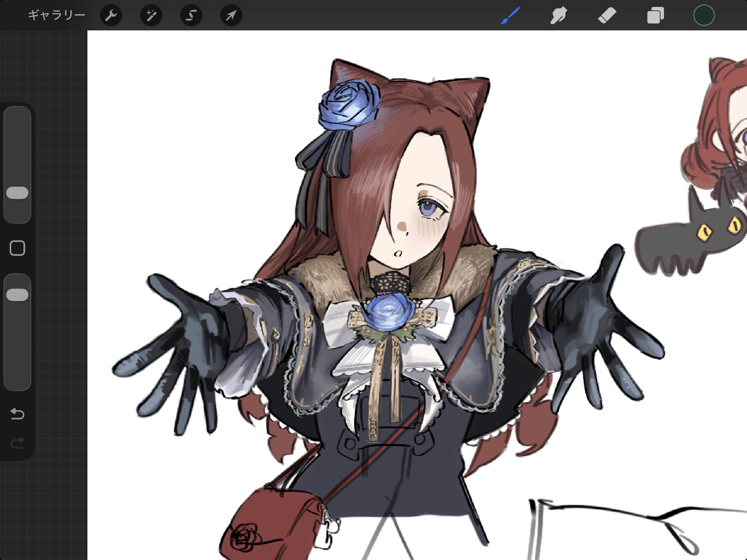The height and width of the screenshot is (560, 747).
Task: Select the Eraser tool
Action: (607, 15)
